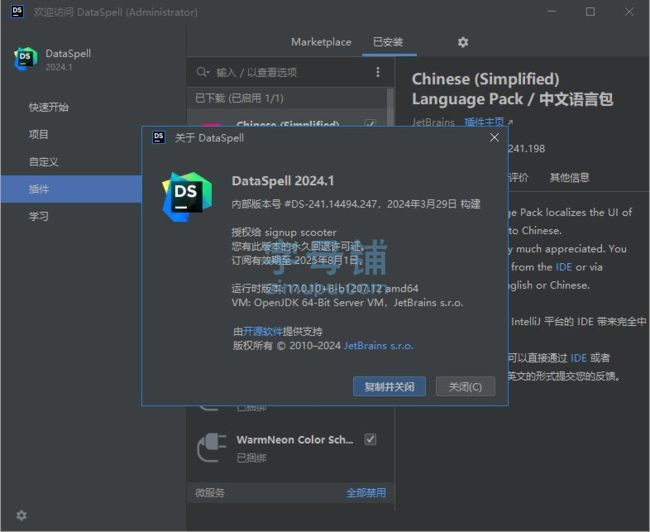Click the search magnifier icon in plugin search

202,72
